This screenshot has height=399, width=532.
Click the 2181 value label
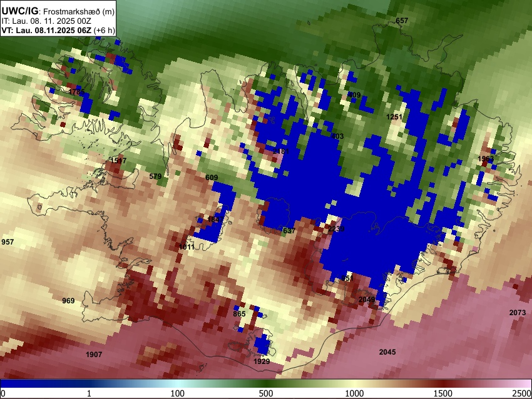click(x=281, y=151)
